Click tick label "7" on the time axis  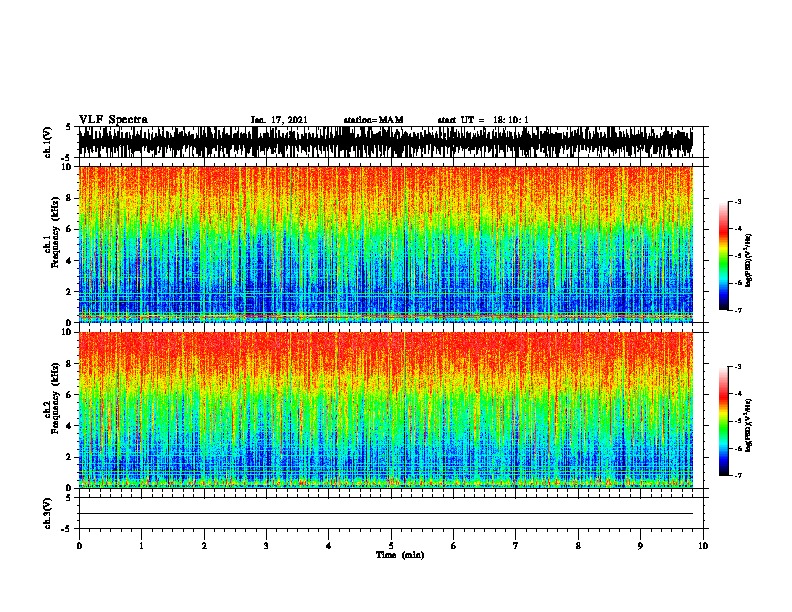click(516, 546)
